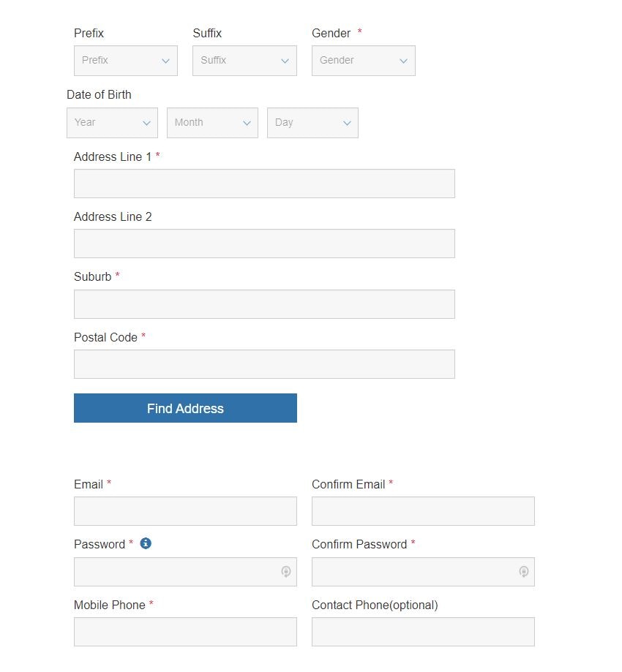
Task: Open the birth Month dropdown
Action: point(212,123)
